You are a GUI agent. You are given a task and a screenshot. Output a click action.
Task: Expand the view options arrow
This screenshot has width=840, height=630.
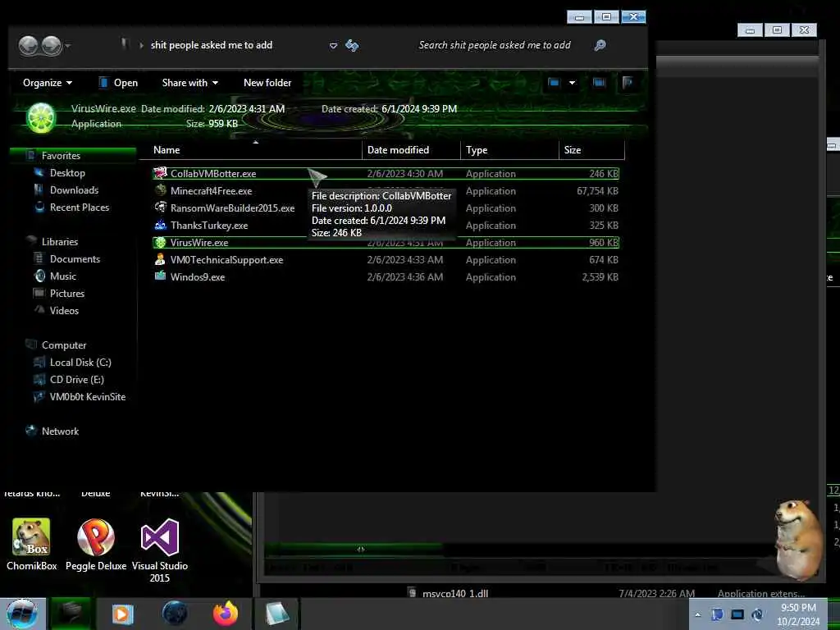[572, 83]
